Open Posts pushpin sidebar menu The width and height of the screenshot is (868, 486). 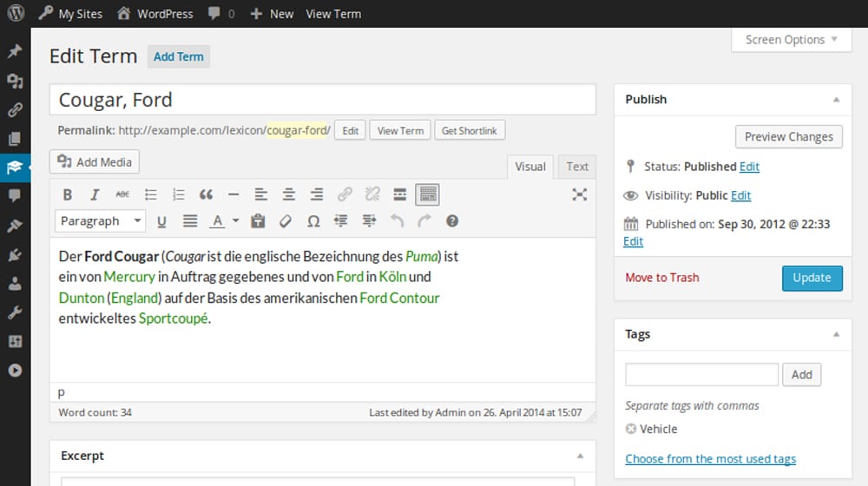pos(15,51)
